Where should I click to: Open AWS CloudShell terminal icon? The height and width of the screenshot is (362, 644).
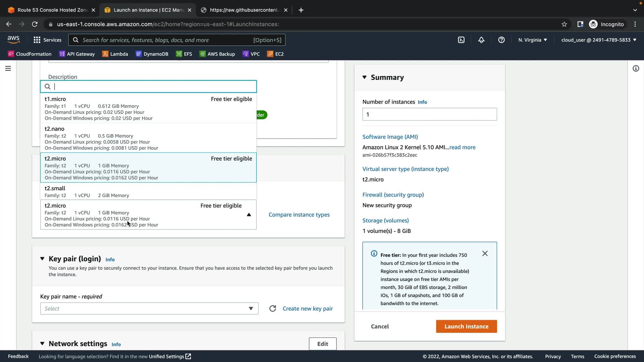point(461,40)
